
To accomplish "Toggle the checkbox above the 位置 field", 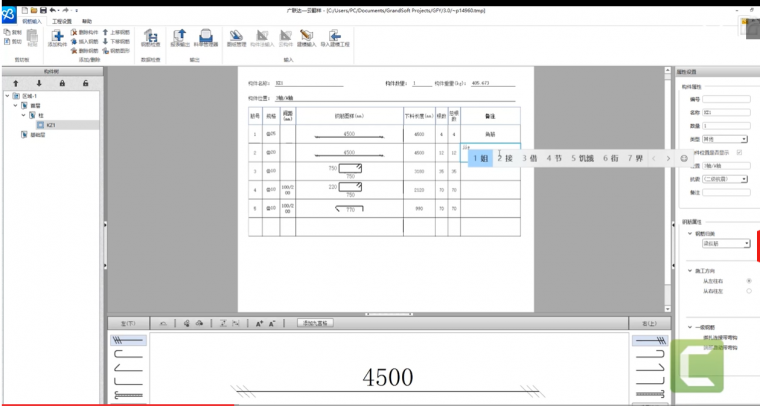I will click(739, 152).
